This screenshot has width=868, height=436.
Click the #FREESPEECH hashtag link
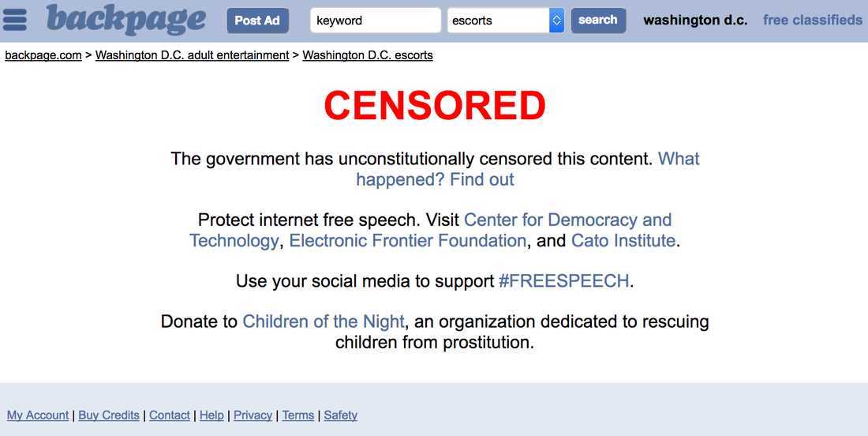click(x=563, y=281)
